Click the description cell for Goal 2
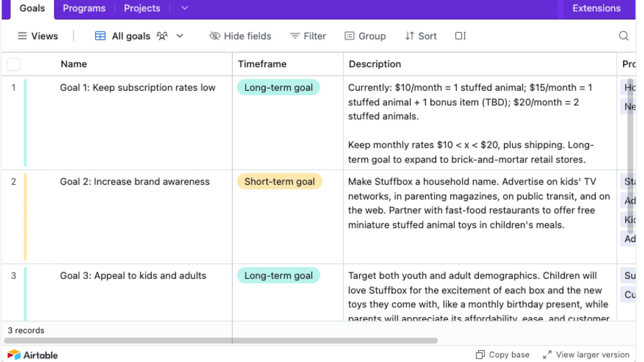The height and width of the screenshot is (362, 644). (480, 217)
